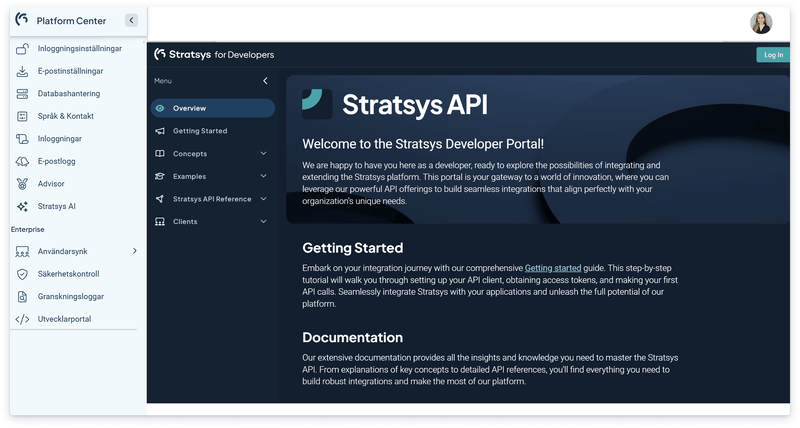The height and width of the screenshot is (428, 800).
Task: Collapse the Platform Center sidebar
Action: (131, 20)
